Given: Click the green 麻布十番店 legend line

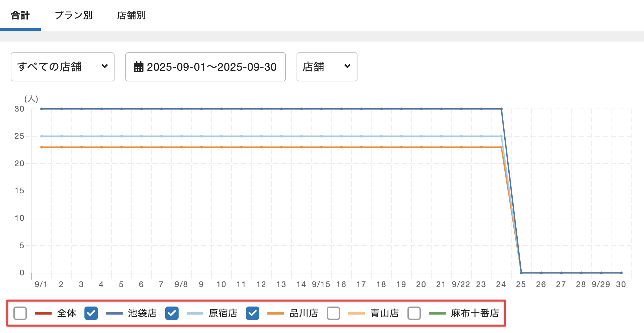Looking at the screenshot, I should pyautogui.click(x=437, y=313).
